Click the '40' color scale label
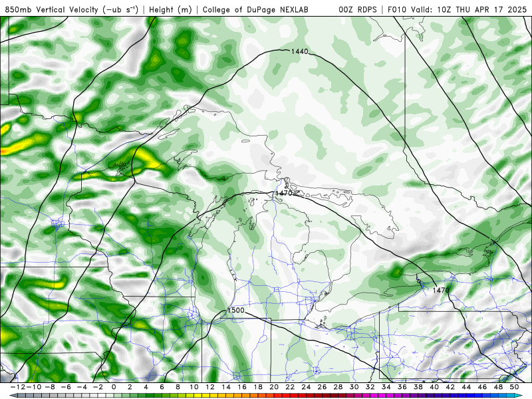The image size is (532, 399). point(434,387)
